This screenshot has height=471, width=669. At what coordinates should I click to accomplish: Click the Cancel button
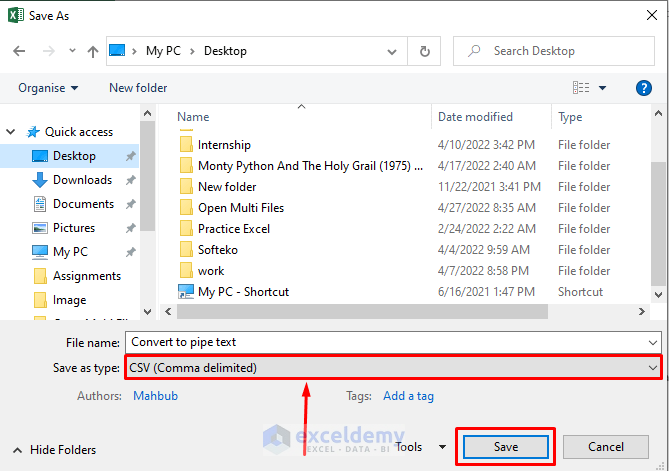tap(606, 447)
